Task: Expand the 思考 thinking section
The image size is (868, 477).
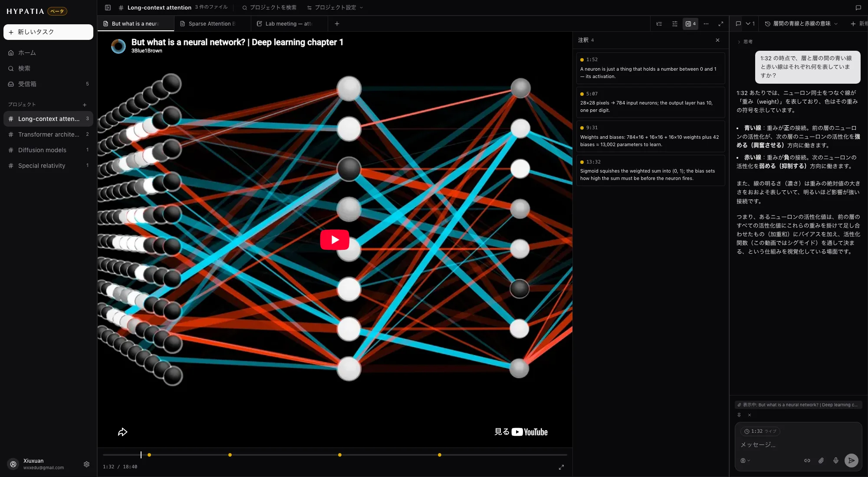Action: [x=745, y=42]
